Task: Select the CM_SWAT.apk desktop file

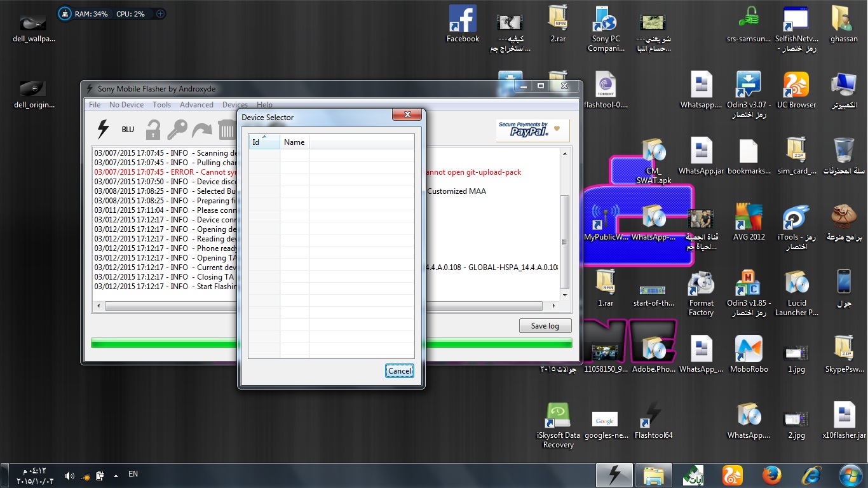Action: point(653,161)
